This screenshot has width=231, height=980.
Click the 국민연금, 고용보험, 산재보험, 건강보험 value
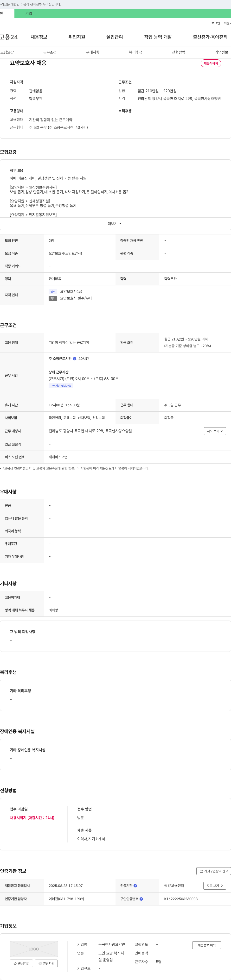click(77, 418)
